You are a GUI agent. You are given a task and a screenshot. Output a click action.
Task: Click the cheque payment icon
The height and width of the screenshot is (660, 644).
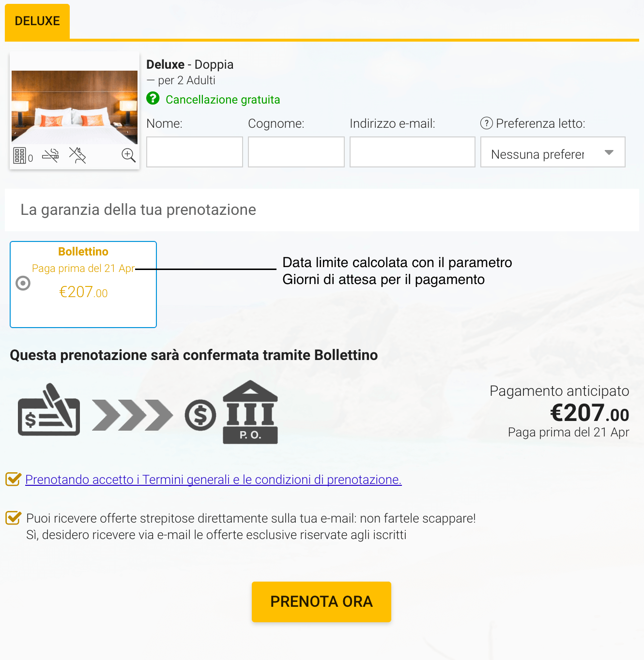tap(49, 410)
